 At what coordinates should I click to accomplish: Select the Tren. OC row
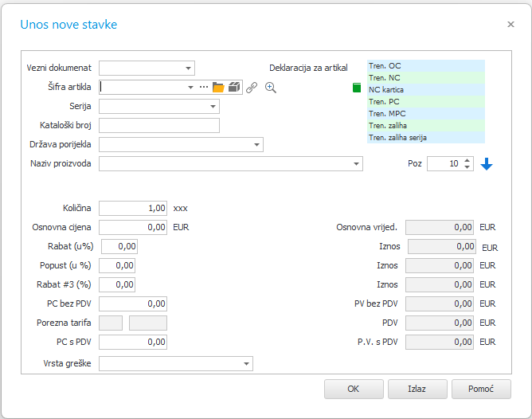426,66
